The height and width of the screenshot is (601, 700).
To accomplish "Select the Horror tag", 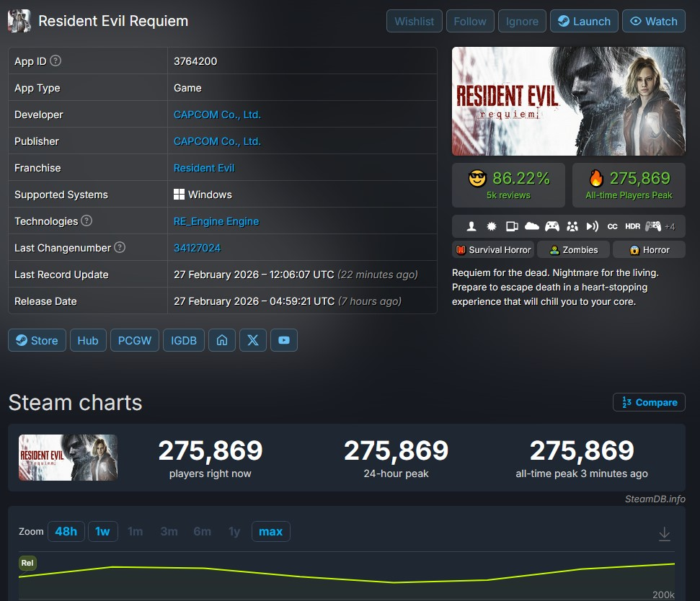I will click(649, 249).
